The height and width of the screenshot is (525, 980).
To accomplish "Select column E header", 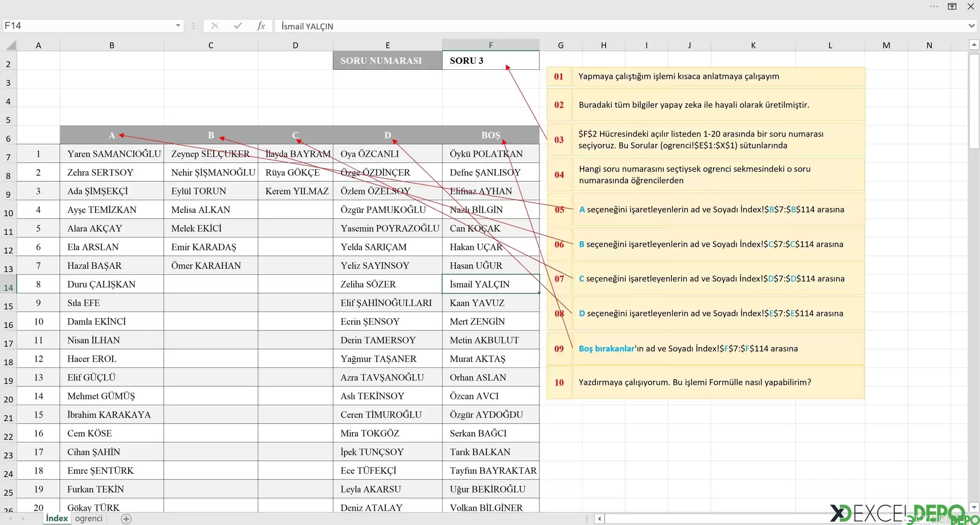I will click(x=388, y=45).
